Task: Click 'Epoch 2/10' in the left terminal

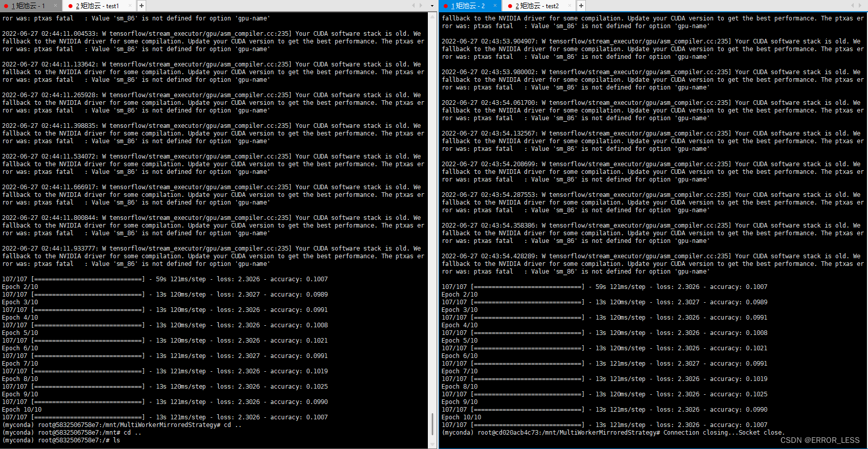Action: click(20, 287)
